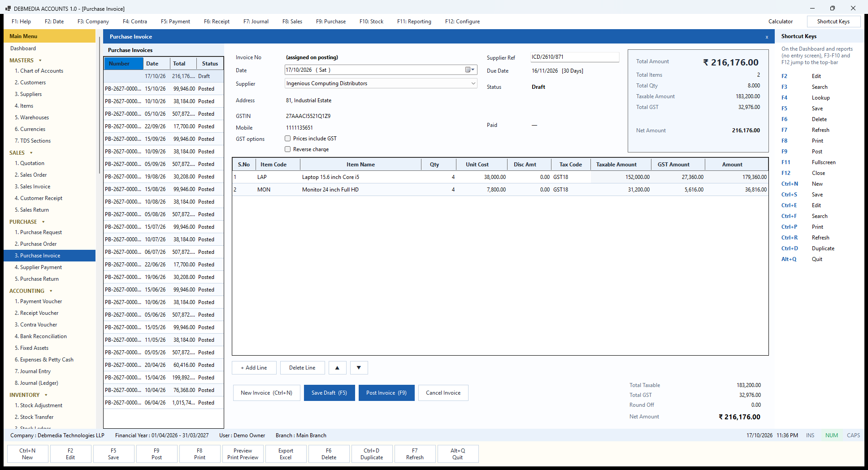Close the Purchase Invoice panel with x
868x470 pixels.
[x=767, y=37]
